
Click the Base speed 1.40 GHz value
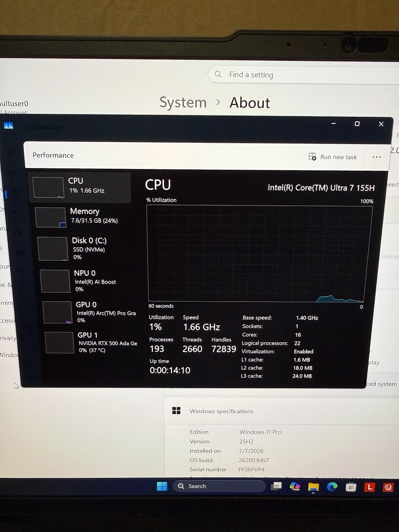tap(307, 318)
